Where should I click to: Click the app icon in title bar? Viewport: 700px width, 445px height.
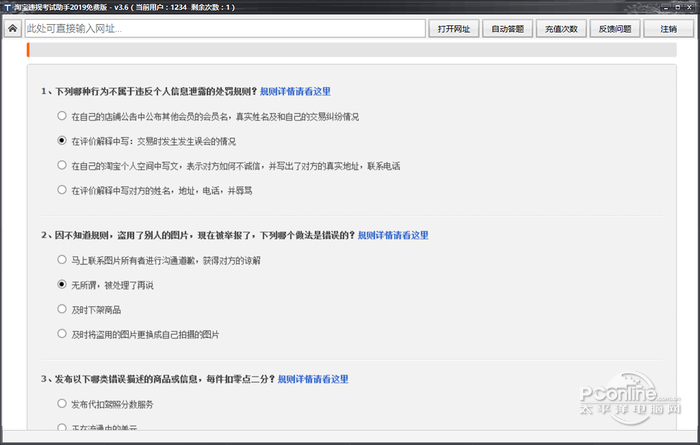click(x=7, y=7)
